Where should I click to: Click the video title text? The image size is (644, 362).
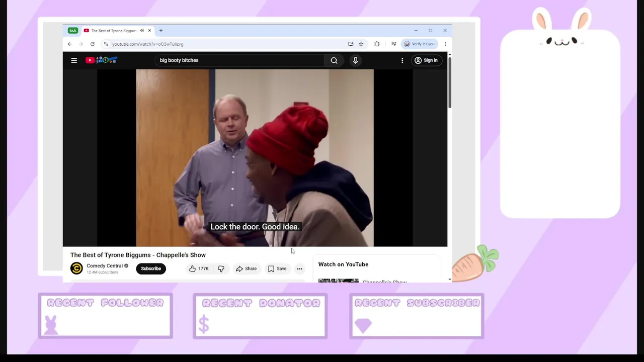point(138,255)
